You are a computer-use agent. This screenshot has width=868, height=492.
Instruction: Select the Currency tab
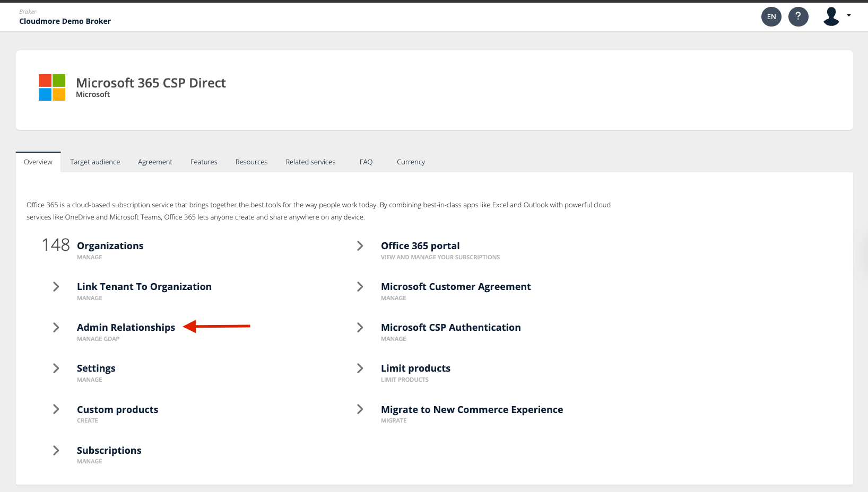pyautogui.click(x=411, y=162)
